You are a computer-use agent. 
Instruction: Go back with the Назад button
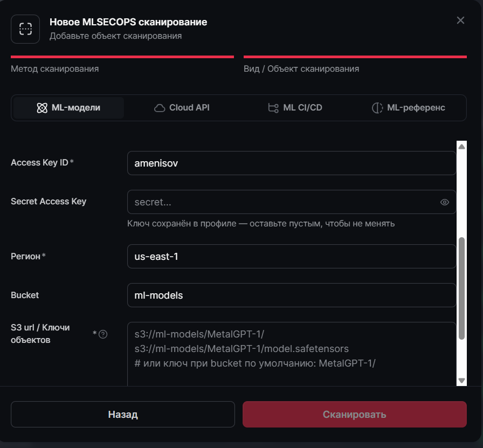122,414
